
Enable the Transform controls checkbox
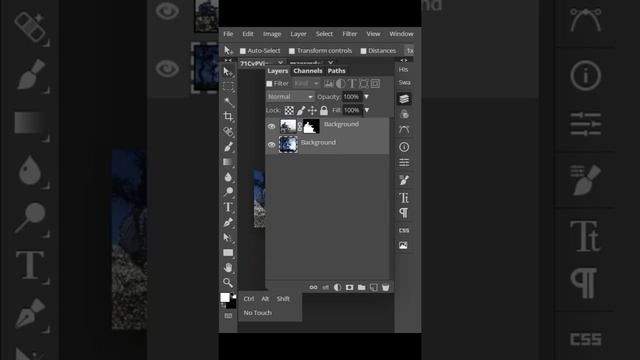click(292, 51)
